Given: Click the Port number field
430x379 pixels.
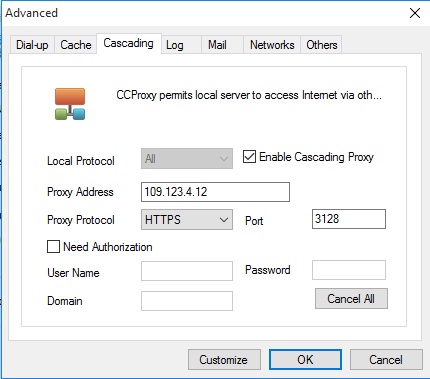Looking at the screenshot, I should tap(349, 219).
